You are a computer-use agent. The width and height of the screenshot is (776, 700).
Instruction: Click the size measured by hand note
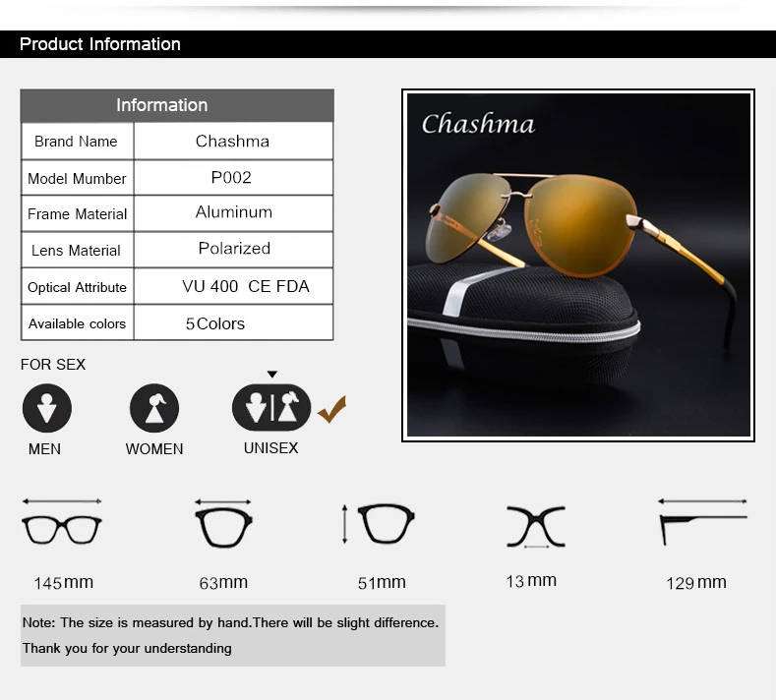(230, 623)
